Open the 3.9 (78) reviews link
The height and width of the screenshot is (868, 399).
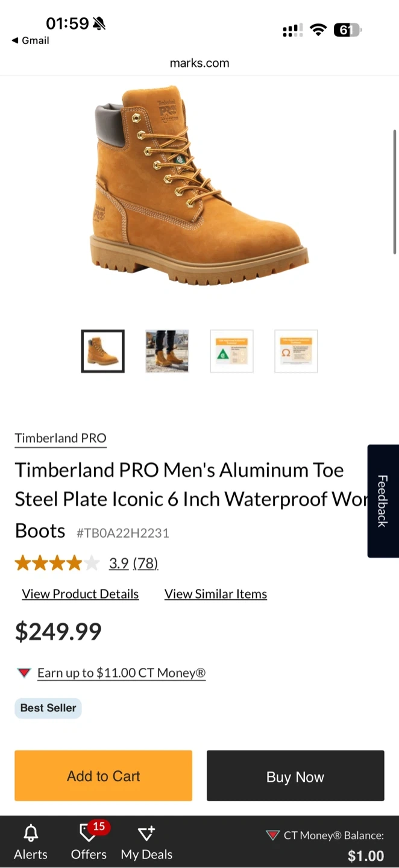(133, 564)
